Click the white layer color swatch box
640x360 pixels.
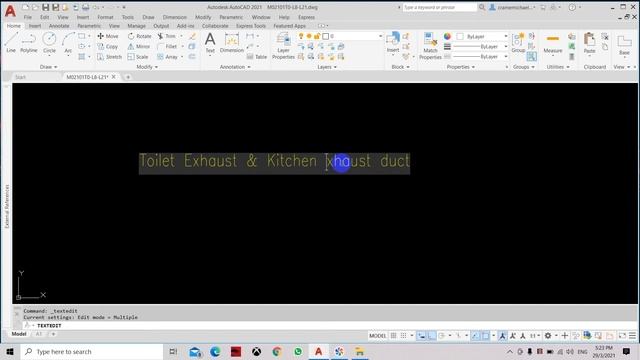[326, 36]
